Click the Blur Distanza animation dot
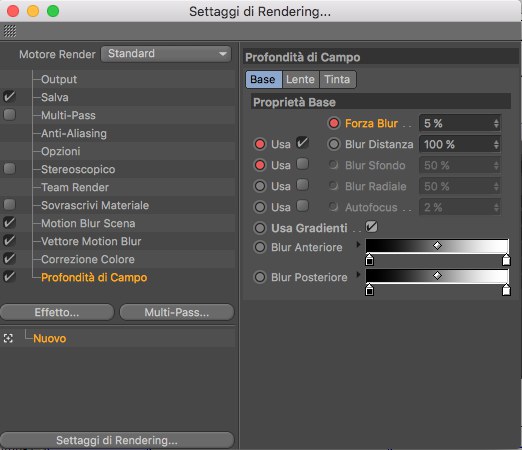522x450 pixels. pos(334,144)
